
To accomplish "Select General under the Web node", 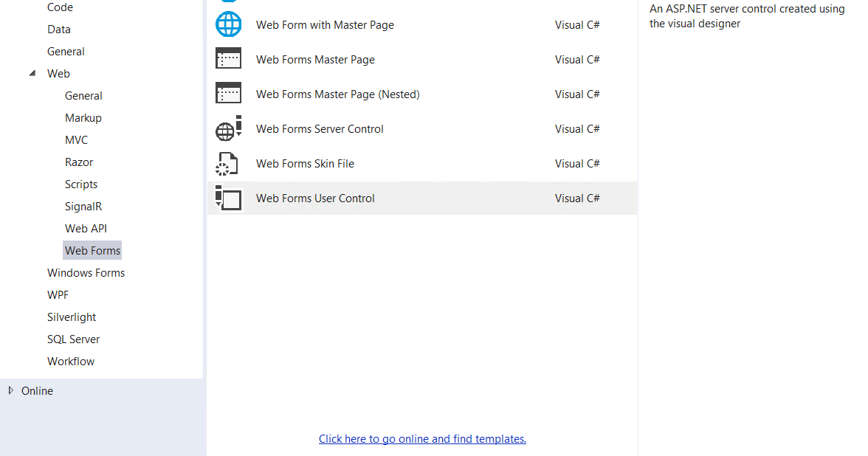I will point(83,96).
